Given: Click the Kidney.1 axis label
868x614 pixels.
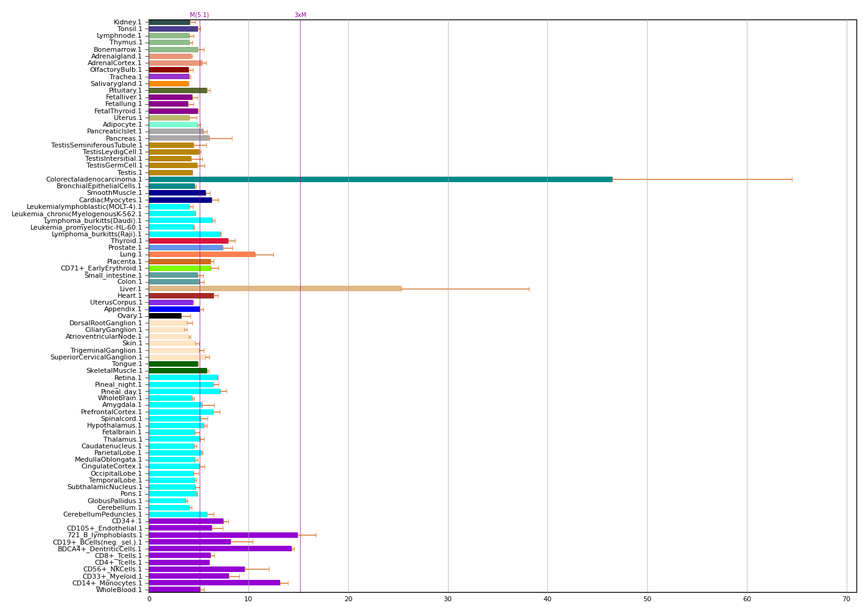Looking at the screenshot, I should 128,23.
